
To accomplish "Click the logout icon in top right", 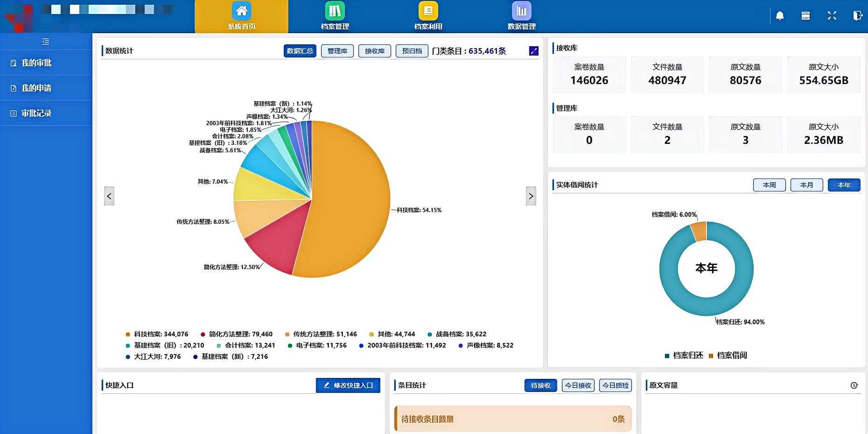I will click(857, 16).
